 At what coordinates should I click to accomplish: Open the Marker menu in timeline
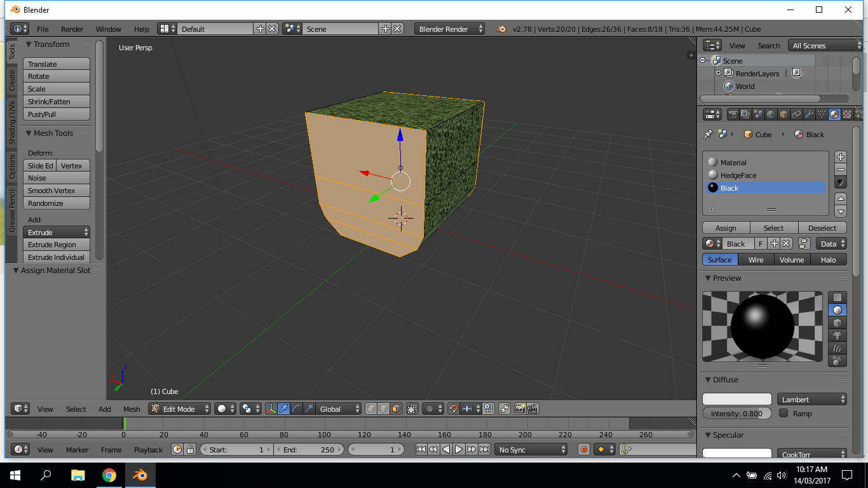tap(78, 449)
